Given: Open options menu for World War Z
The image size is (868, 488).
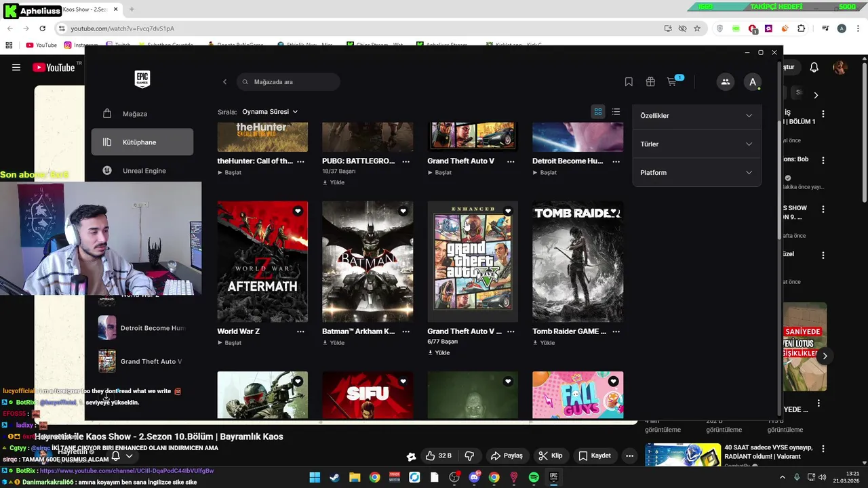Looking at the screenshot, I should point(300,331).
